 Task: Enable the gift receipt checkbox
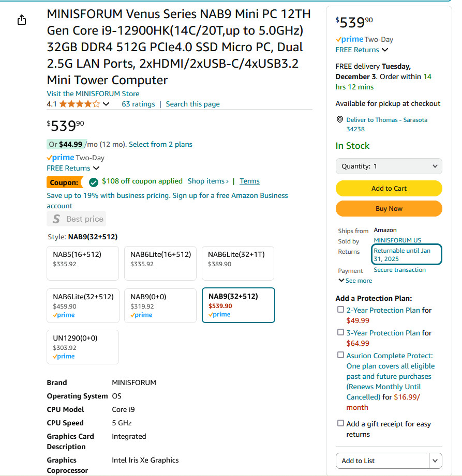[x=341, y=423]
